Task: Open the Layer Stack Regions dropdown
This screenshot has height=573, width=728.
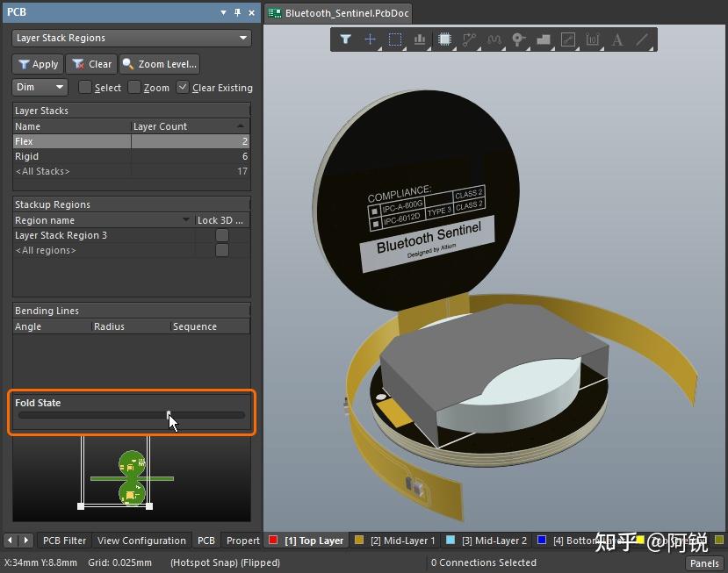Action: [132, 38]
